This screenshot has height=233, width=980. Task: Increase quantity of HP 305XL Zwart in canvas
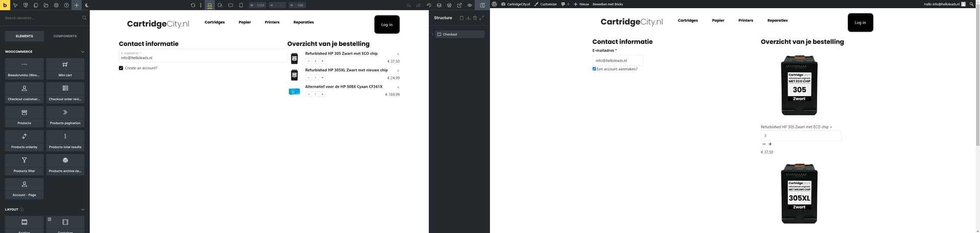(x=322, y=77)
